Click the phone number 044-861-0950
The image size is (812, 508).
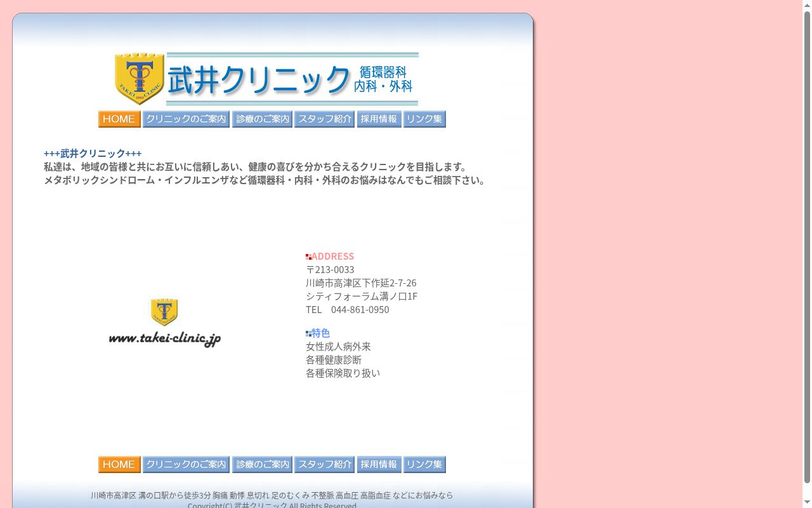pyautogui.click(x=360, y=309)
